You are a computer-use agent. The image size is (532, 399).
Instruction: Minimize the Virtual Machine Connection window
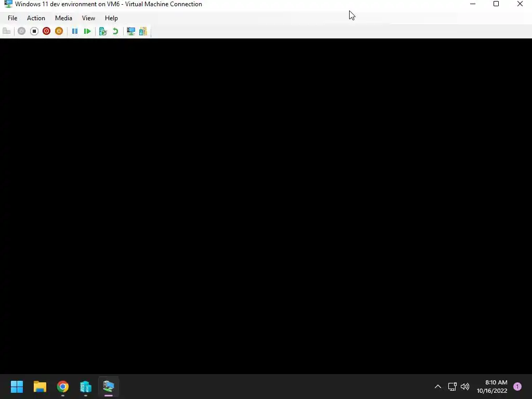coord(473,4)
